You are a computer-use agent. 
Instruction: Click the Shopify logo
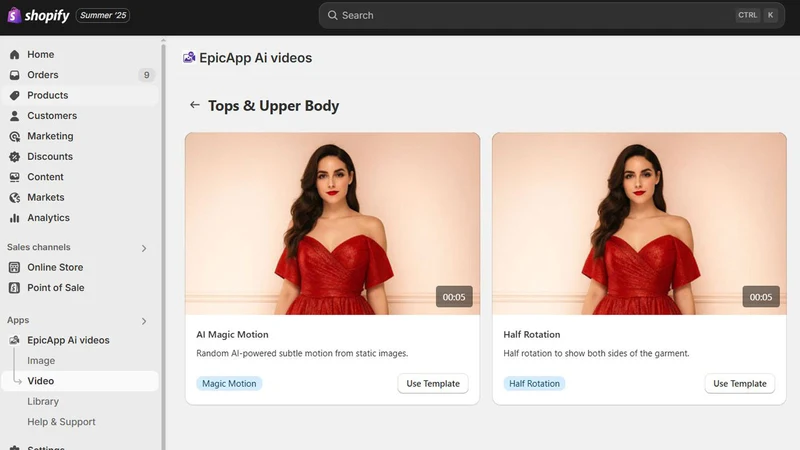pos(38,15)
